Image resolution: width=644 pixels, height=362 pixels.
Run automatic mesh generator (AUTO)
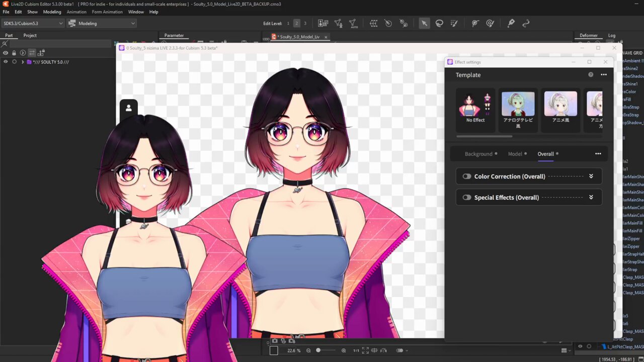353,23
